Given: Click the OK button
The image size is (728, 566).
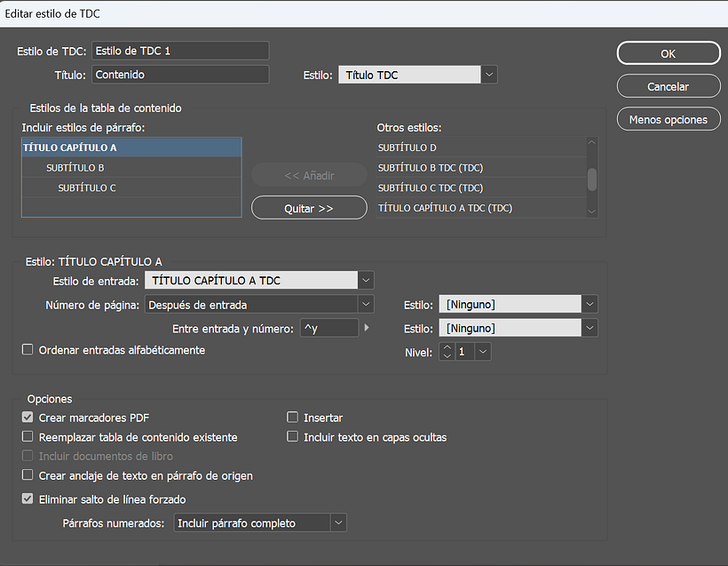Looking at the screenshot, I should point(669,53).
